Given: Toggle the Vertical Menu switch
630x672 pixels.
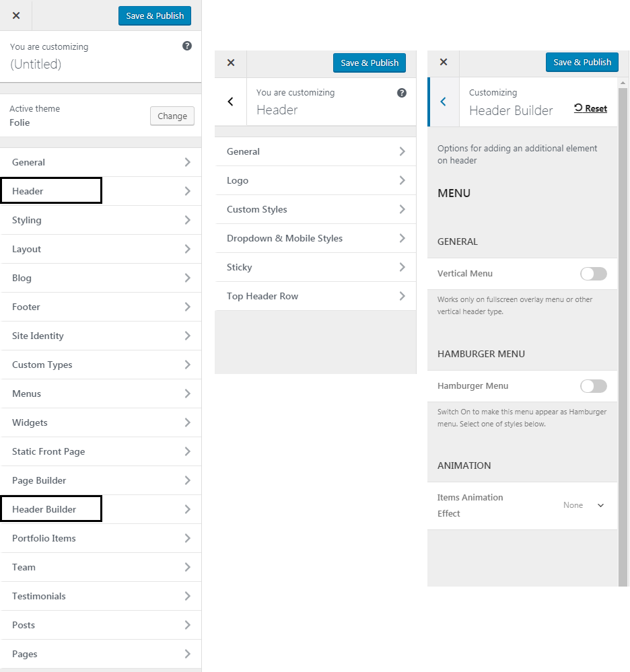Looking at the screenshot, I should (x=594, y=273).
